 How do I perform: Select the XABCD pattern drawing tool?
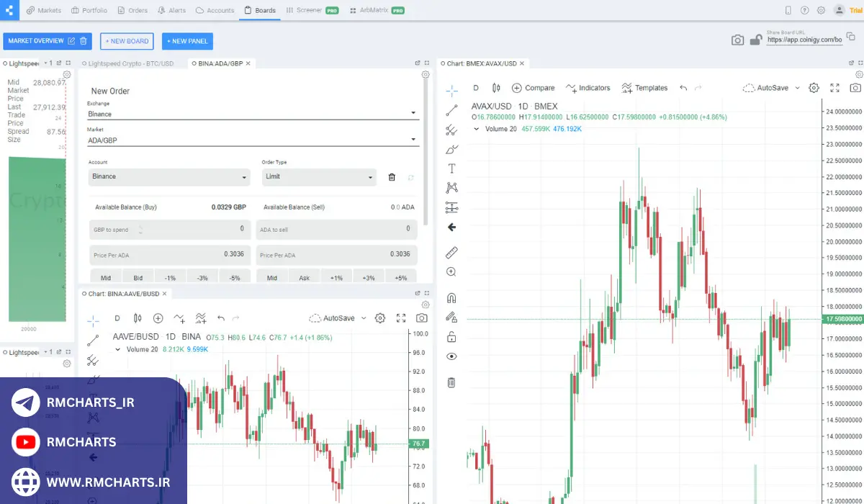click(451, 187)
